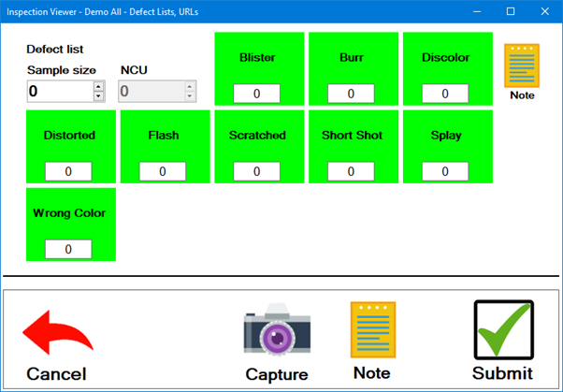Select the Blister defect tile
This screenshot has height=392, width=563.
coord(259,58)
